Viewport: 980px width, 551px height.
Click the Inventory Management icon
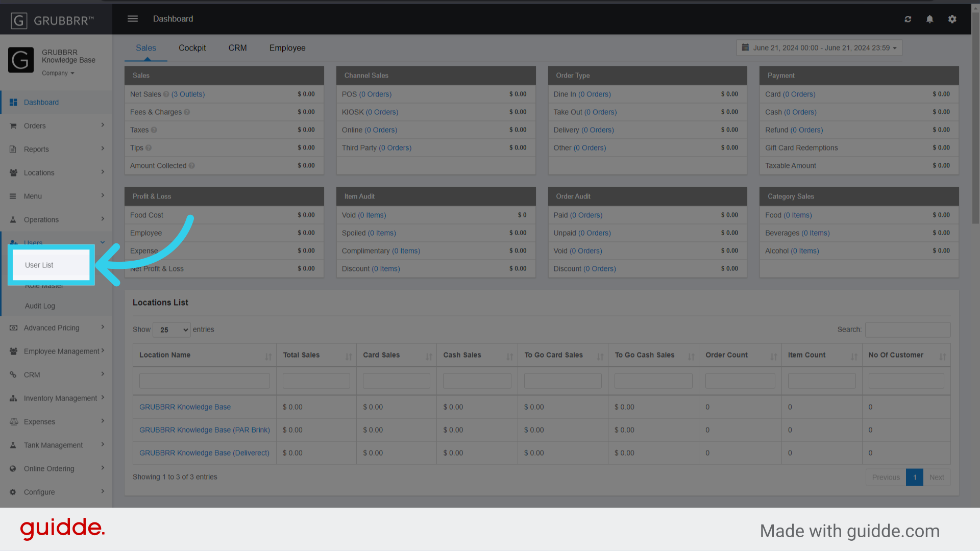13,398
